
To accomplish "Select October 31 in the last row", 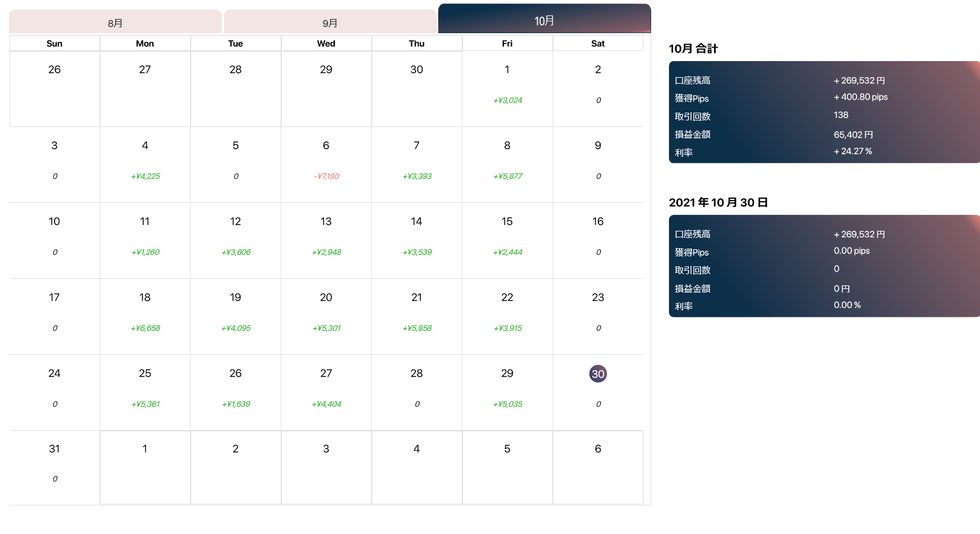I will tap(54, 468).
